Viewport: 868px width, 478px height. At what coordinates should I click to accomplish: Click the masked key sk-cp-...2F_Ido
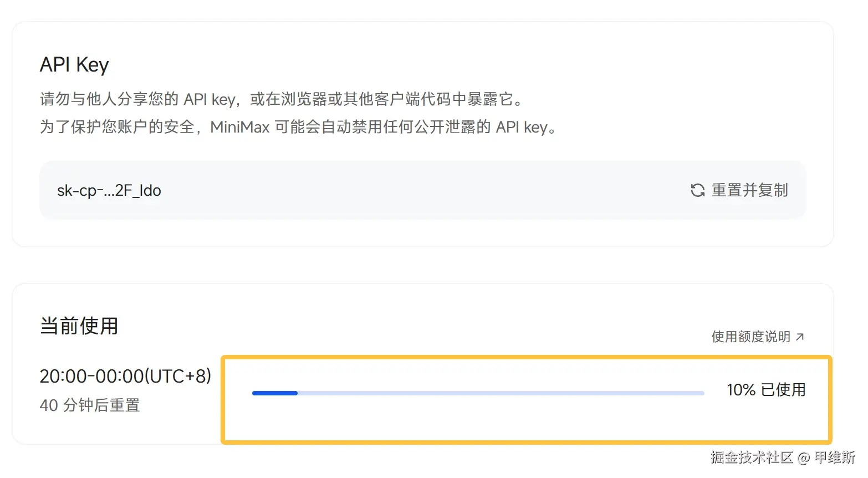pyautogui.click(x=109, y=190)
